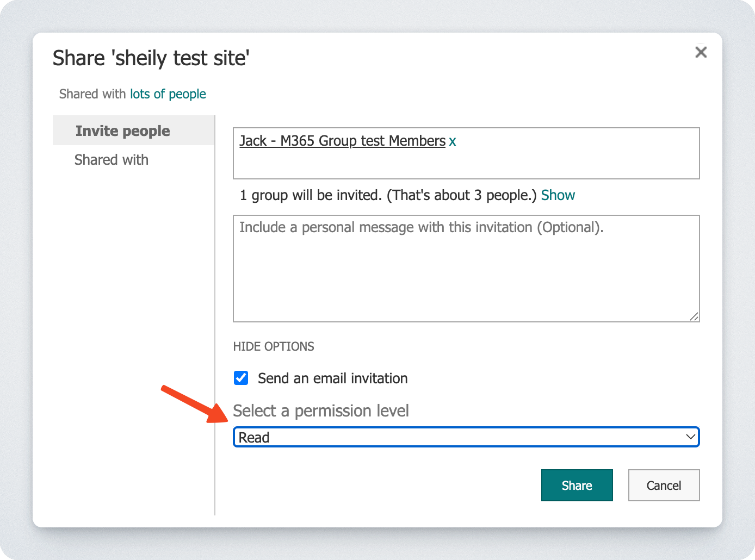Switch to the Shared with tab

112,160
